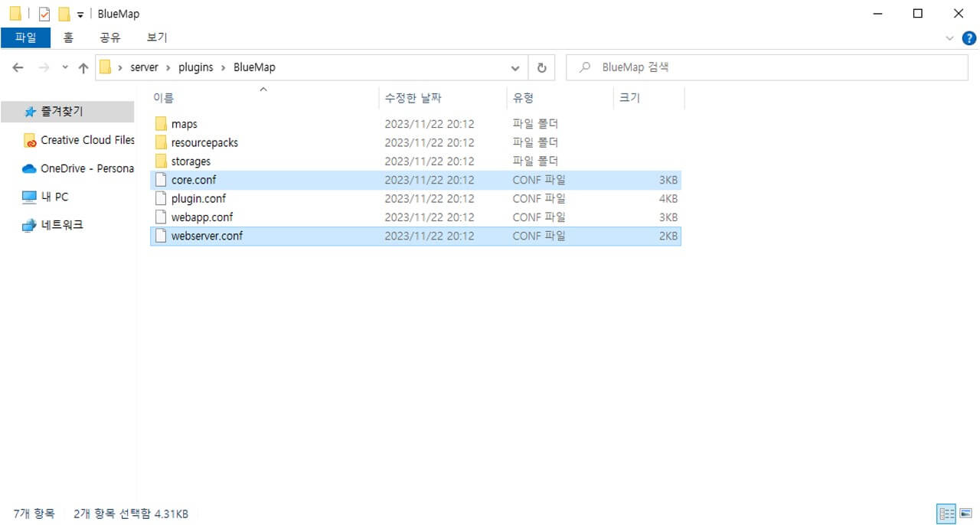
Task: Click "2개 항목 선택함 4.31KB" in status bar
Action: pos(131,514)
